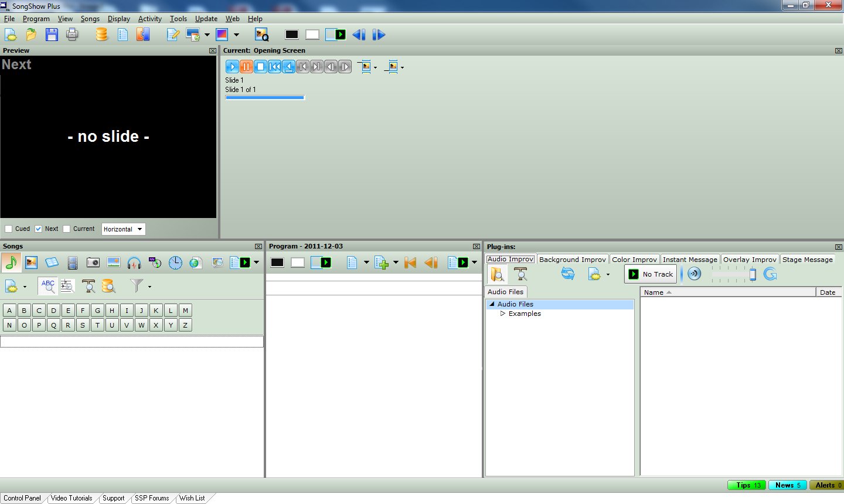Click the pause button in Current panel

(x=247, y=66)
